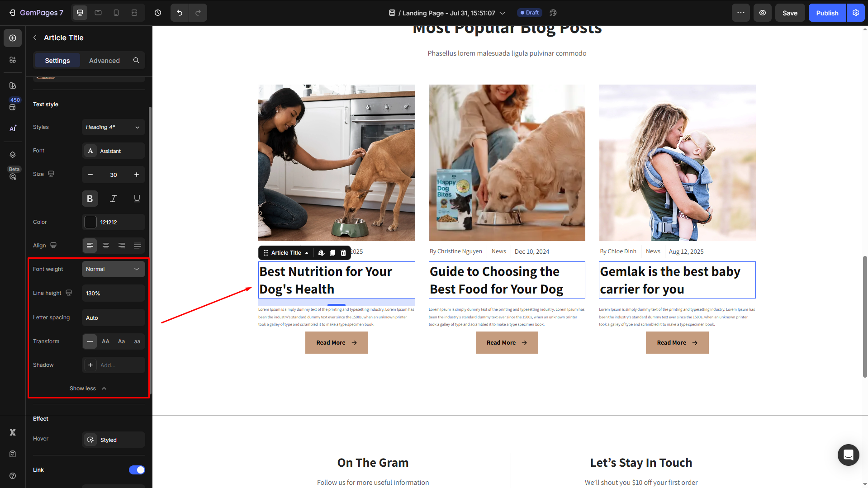Select the Happy Dog Bites blog image
Viewport: 868px width, 488px height.
[507, 163]
